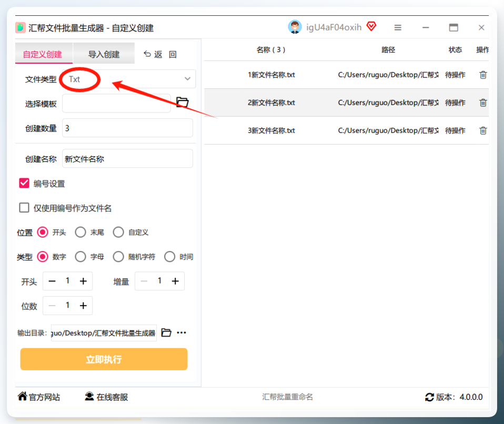Click the 立即执行 execute button
This screenshot has width=504, height=424.
point(104,359)
